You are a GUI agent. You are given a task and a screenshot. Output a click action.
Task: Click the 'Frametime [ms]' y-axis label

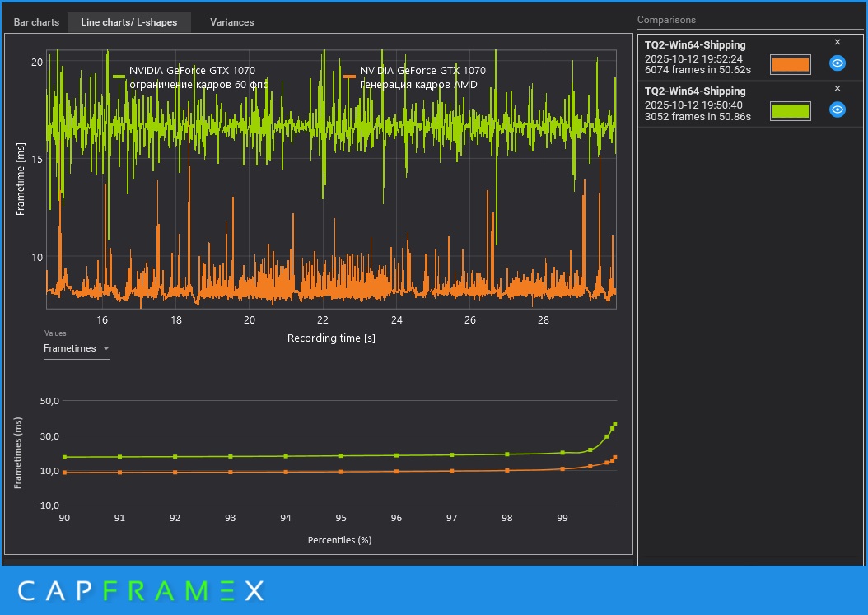click(x=21, y=179)
